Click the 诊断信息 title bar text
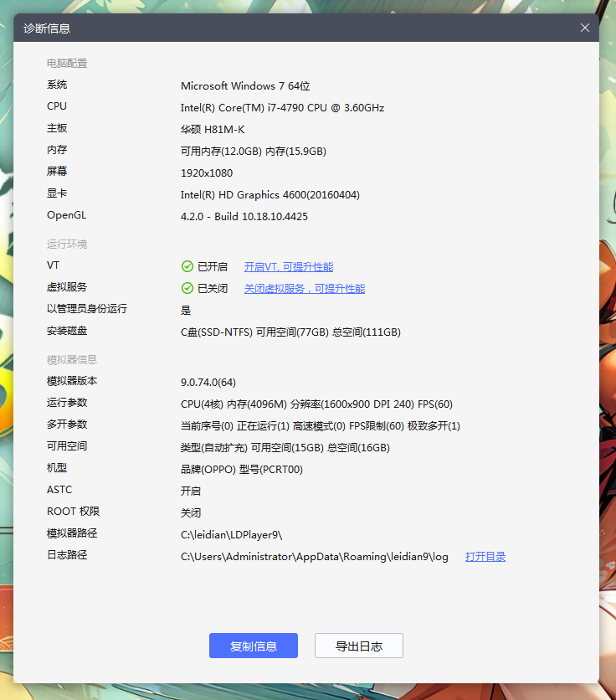This screenshot has height=700, width=616. [47, 28]
